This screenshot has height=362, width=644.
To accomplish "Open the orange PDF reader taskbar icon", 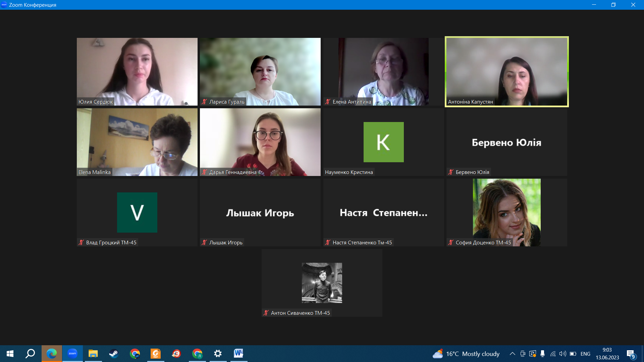I will pyautogui.click(x=156, y=354).
